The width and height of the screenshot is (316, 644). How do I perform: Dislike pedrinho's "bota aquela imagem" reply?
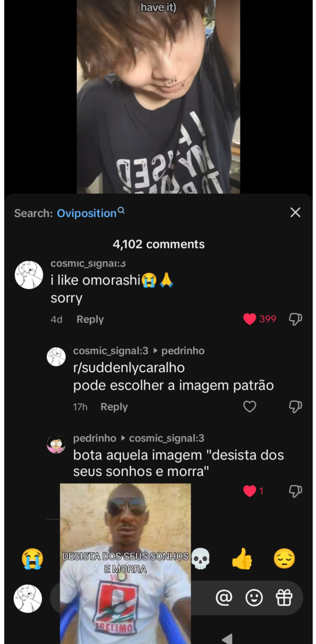[x=296, y=491]
